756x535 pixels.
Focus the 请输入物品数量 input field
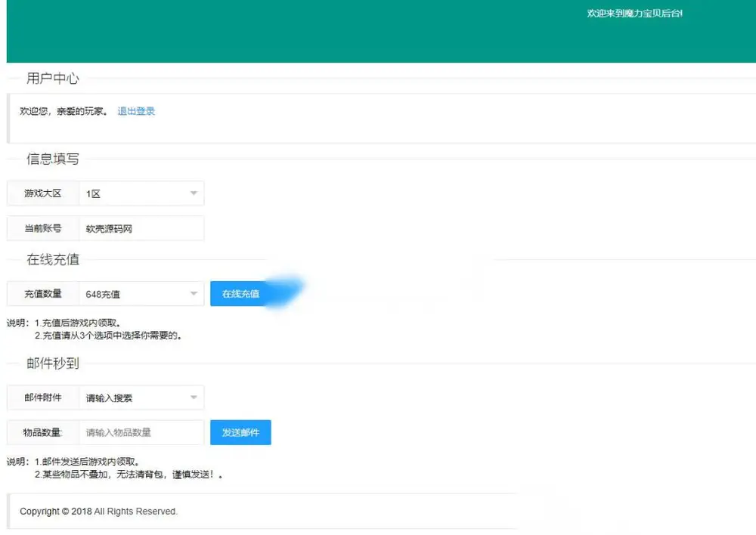pos(141,433)
